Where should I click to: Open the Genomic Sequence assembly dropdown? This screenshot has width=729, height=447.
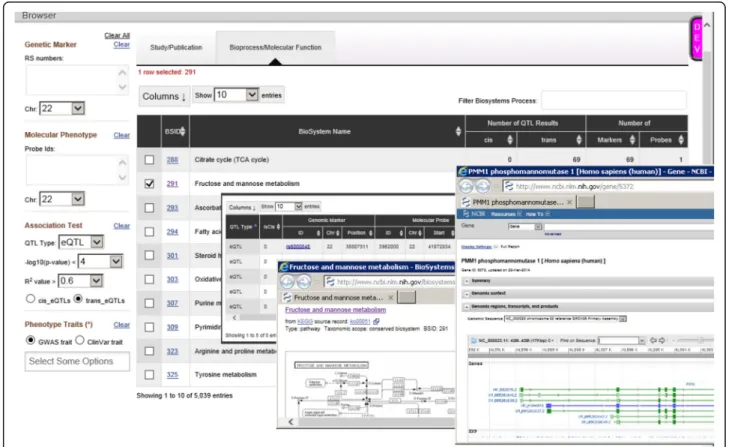(565, 319)
